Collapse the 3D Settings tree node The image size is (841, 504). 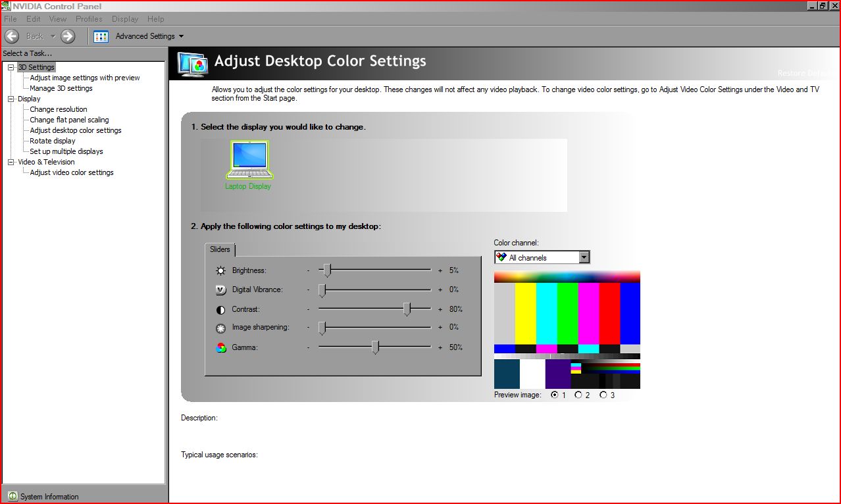point(11,67)
